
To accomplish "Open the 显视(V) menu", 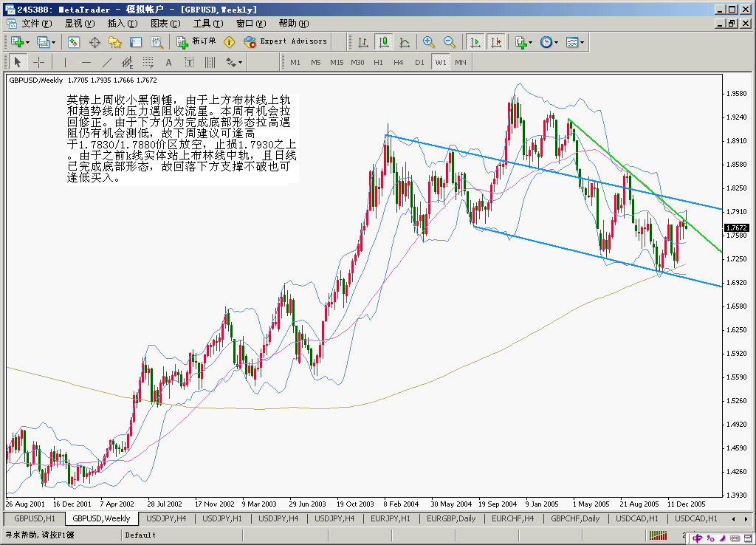I will 80,24.
